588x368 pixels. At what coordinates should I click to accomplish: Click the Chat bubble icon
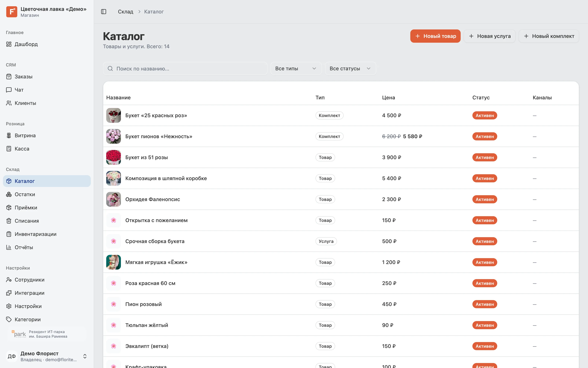pos(9,90)
